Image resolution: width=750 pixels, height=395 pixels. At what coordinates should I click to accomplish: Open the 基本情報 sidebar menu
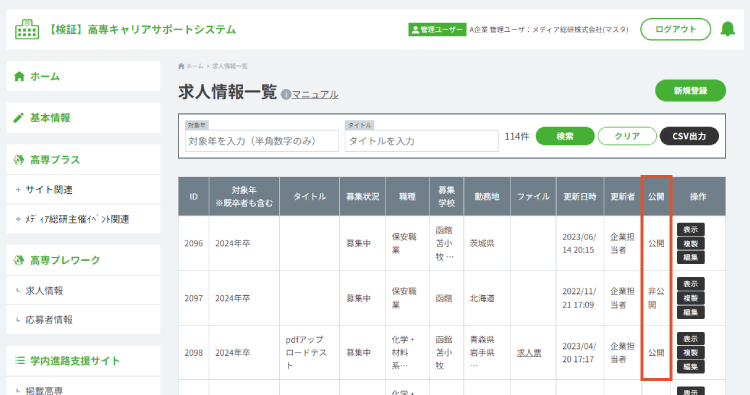(x=83, y=118)
